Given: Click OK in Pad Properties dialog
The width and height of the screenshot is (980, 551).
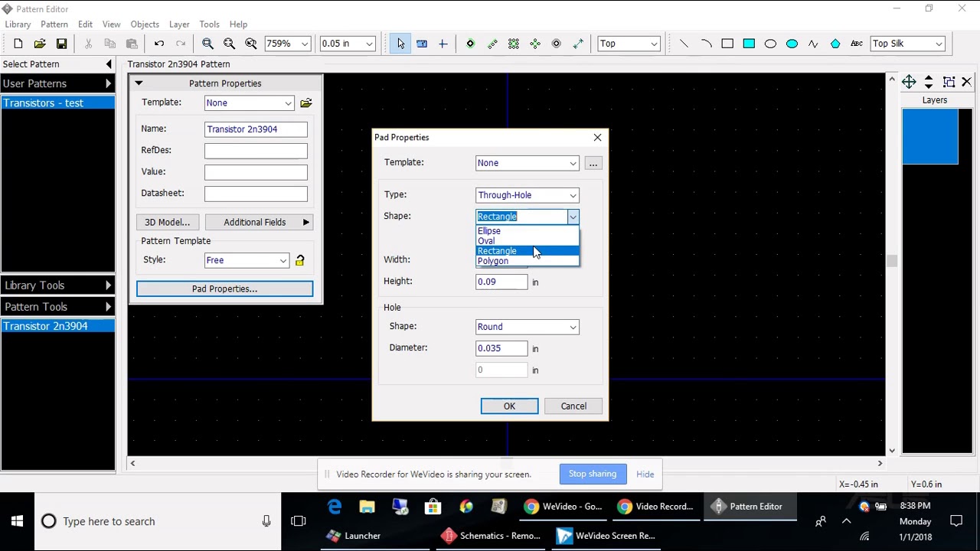Looking at the screenshot, I should [509, 406].
